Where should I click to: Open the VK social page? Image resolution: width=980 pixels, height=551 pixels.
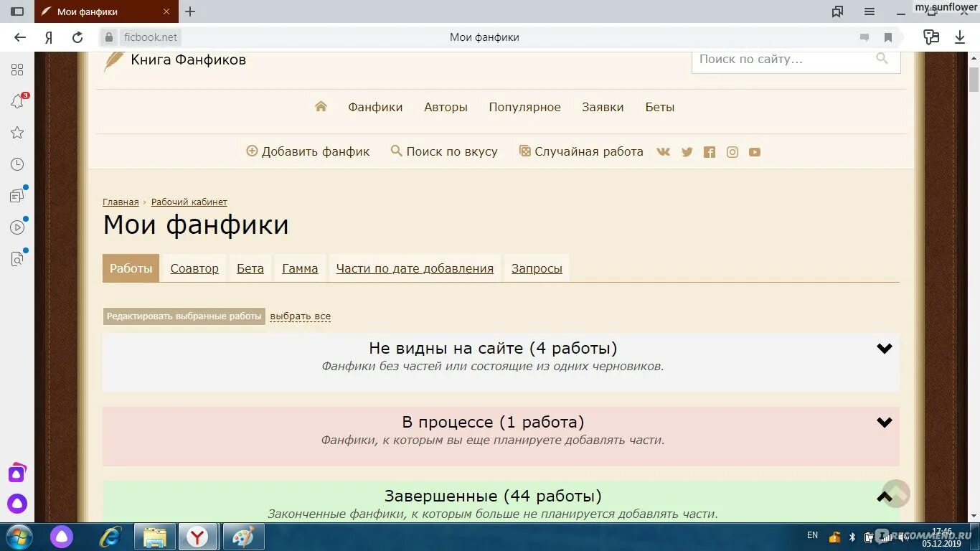click(663, 151)
